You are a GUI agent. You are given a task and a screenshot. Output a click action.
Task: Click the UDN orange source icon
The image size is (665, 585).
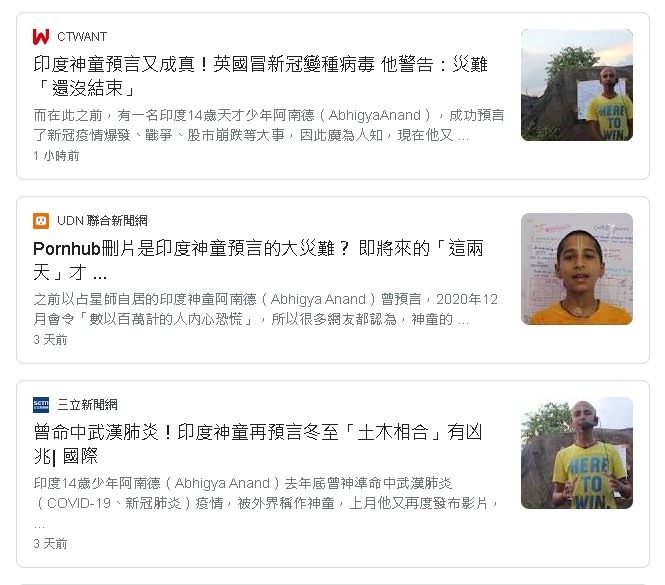41,221
